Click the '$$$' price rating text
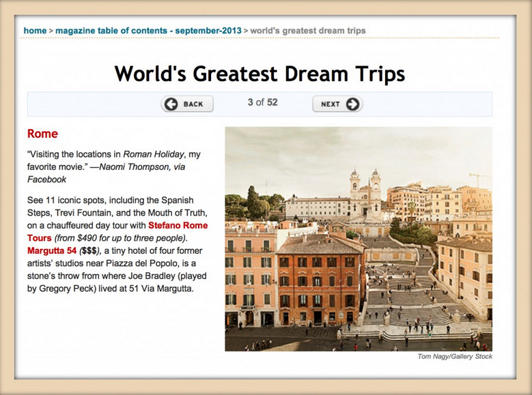This screenshot has height=395, width=532. coord(89,250)
